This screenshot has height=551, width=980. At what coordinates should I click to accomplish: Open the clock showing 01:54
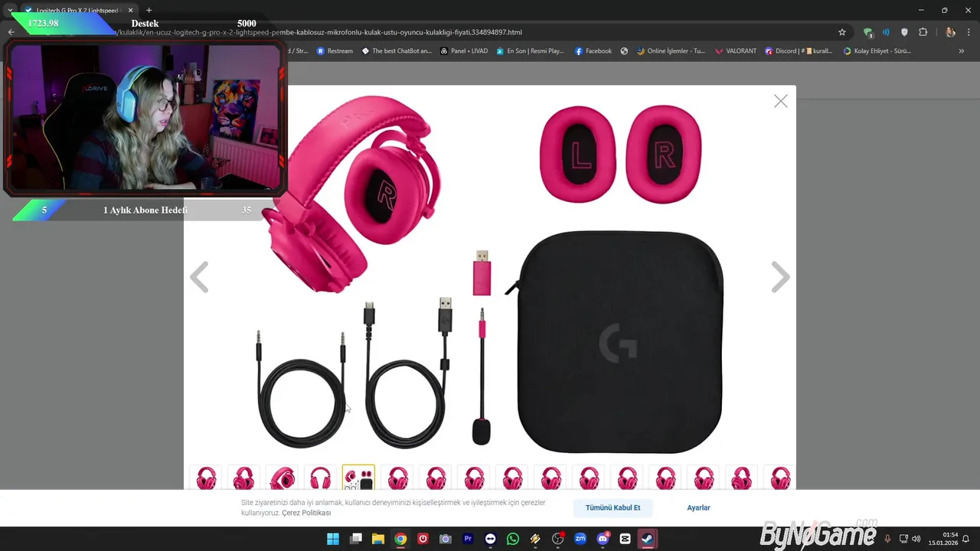pyautogui.click(x=943, y=539)
